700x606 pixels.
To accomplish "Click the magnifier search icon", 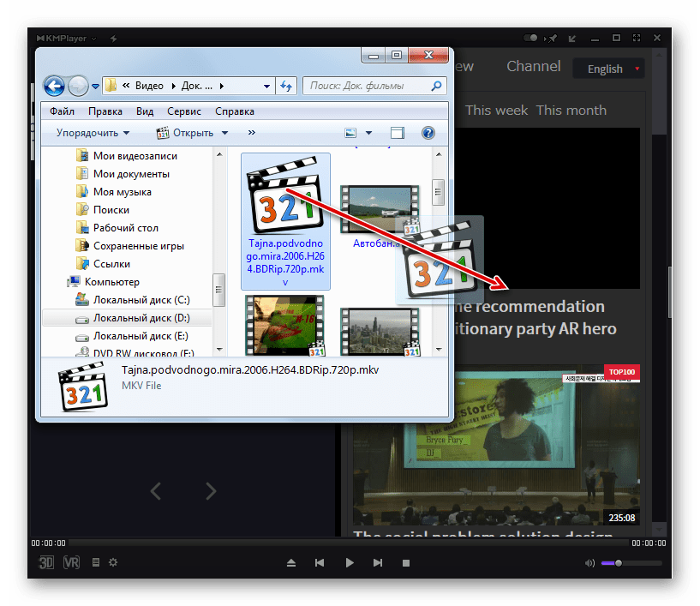I will [x=436, y=86].
